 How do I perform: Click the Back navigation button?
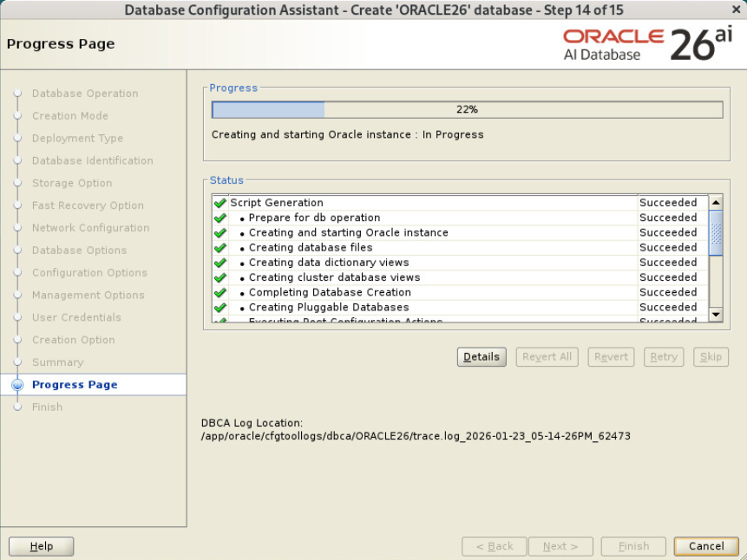coord(495,546)
